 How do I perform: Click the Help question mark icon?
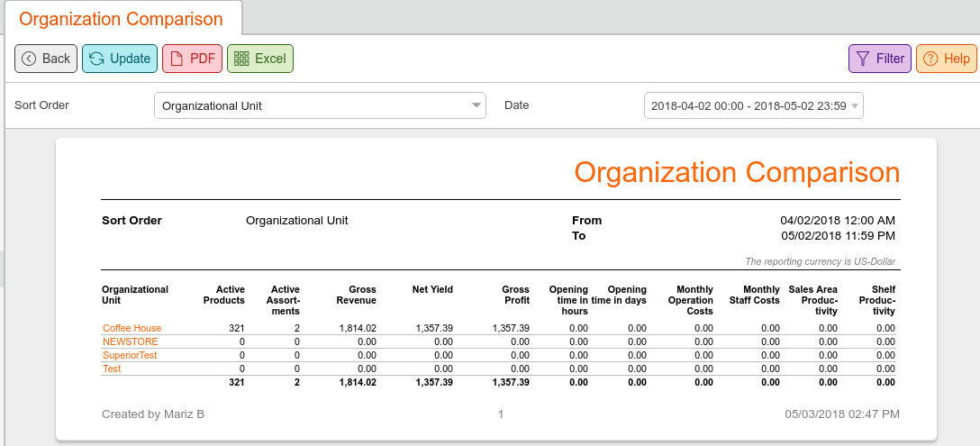pos(930,59)
